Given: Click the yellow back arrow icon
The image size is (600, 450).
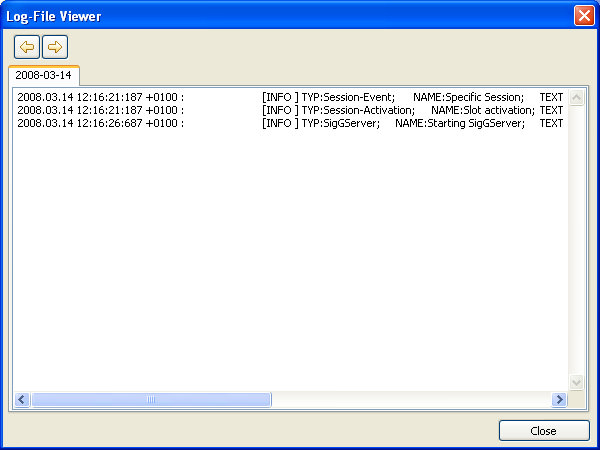Looking at the screenshot, I should coord(27,47).
